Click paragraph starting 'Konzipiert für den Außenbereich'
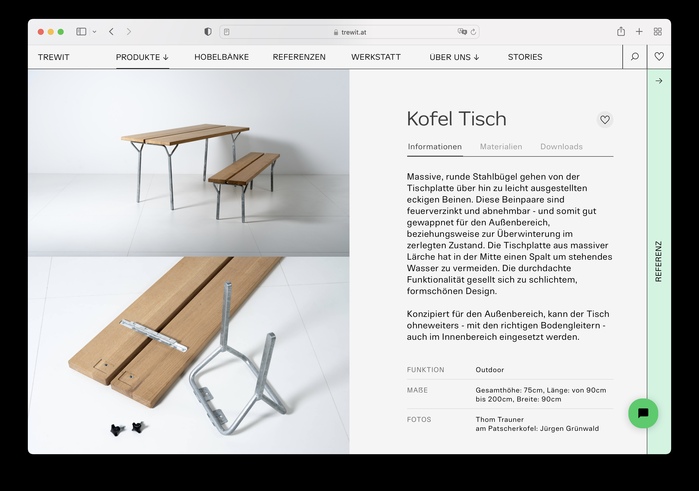The image size is (699, 491). (x=508, y=326)
